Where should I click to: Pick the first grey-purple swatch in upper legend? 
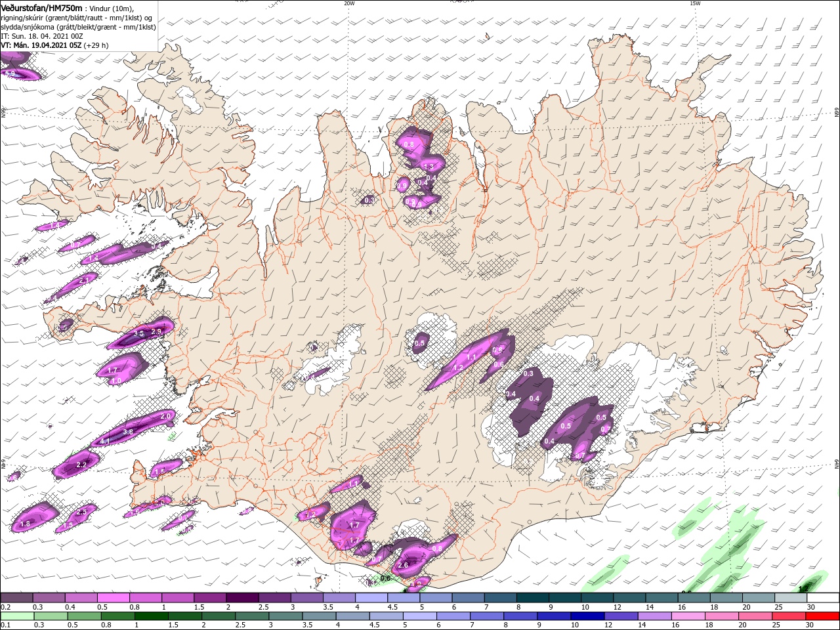[x=16, y=598]
